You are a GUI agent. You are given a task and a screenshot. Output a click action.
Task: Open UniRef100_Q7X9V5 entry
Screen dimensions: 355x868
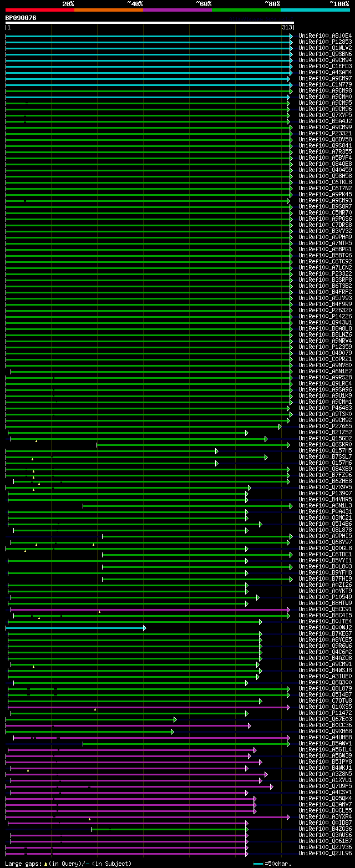click(x=325, y=488)
